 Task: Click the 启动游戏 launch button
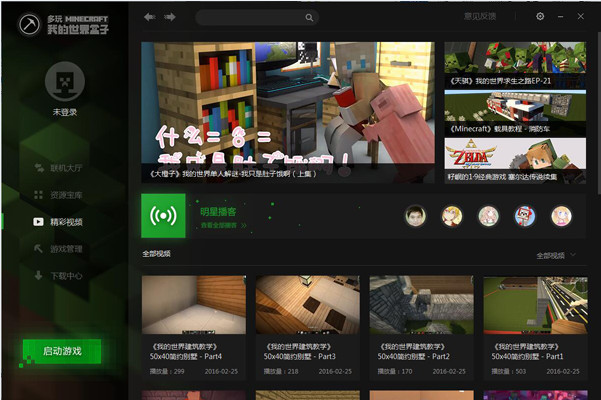62,351
